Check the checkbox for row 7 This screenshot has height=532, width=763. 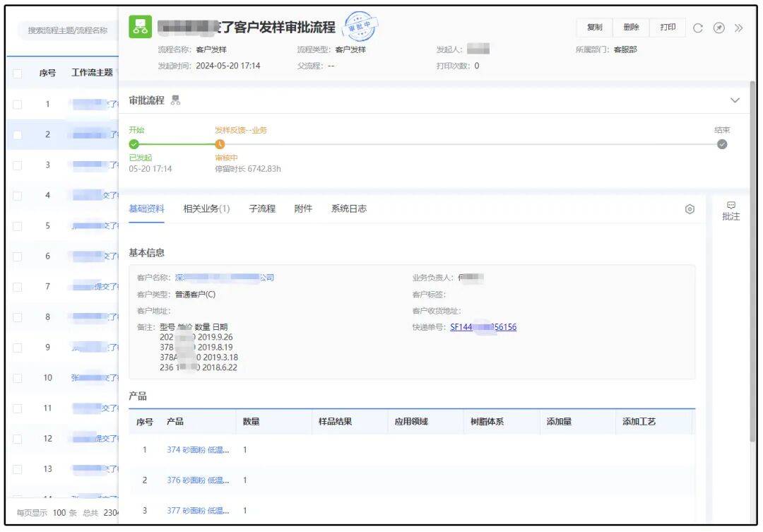18,287
